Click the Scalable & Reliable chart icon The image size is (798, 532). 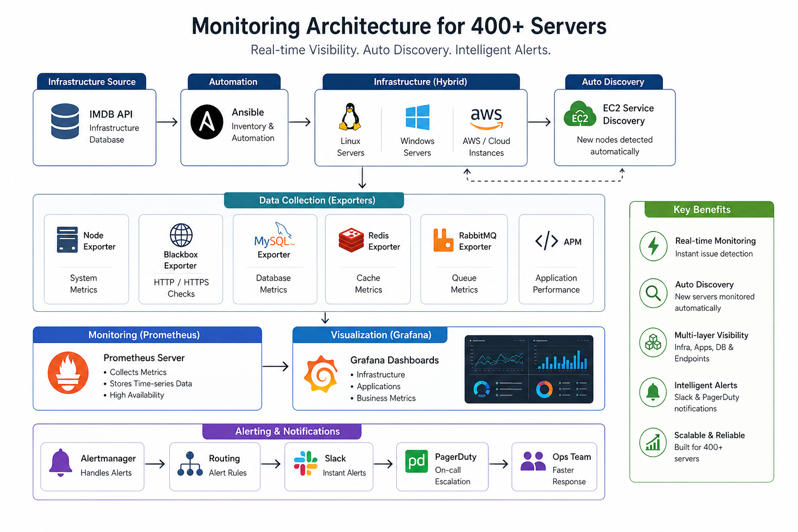tap(653, 442)
